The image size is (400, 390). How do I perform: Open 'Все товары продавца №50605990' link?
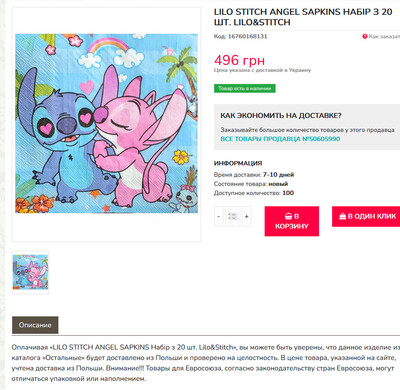[280, 139]
